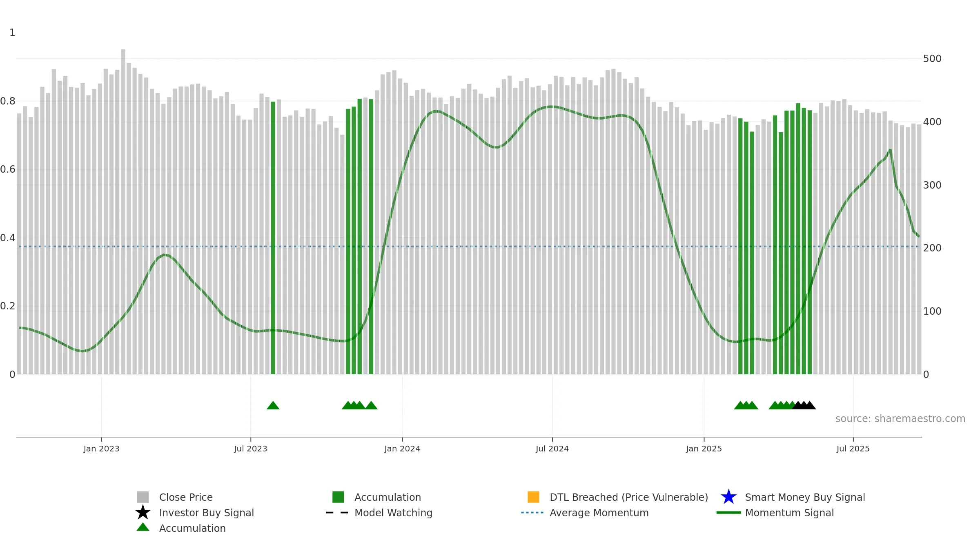Click the 500 right axis label
The image size is (980, 551).
point(932,59)
